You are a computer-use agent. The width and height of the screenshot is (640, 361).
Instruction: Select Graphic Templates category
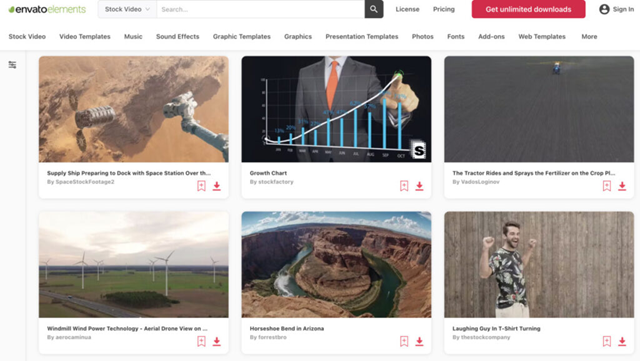pyautogui.click(x=242, y=36)
